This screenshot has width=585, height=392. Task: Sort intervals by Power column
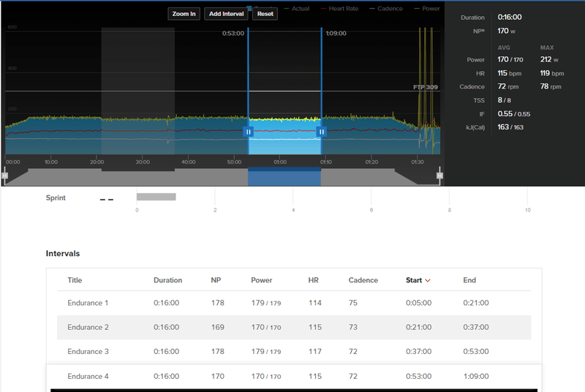click(262, 280)
